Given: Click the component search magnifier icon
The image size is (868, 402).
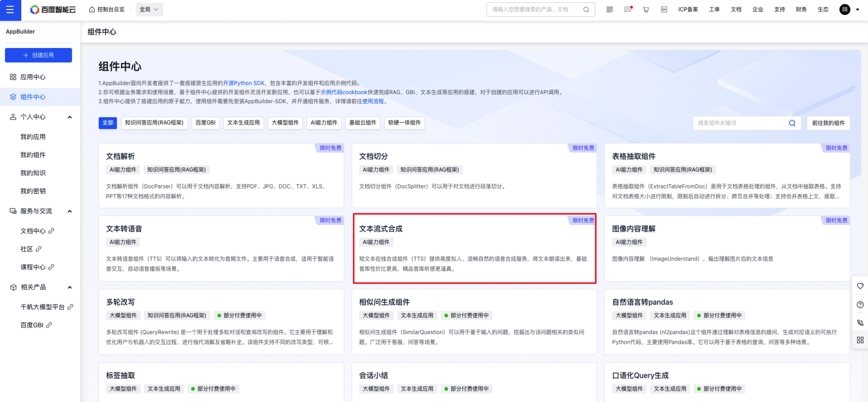Looking at the screenshot, I should point(792,123).
